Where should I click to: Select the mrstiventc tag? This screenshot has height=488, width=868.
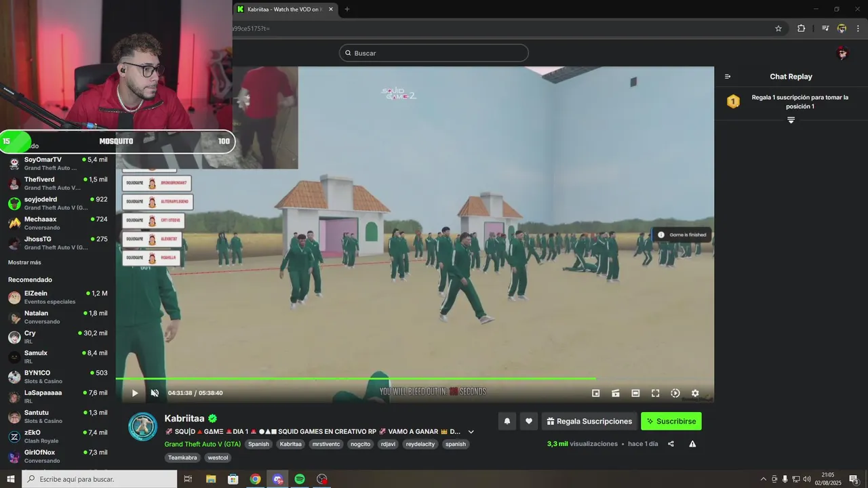click(327, 444)
